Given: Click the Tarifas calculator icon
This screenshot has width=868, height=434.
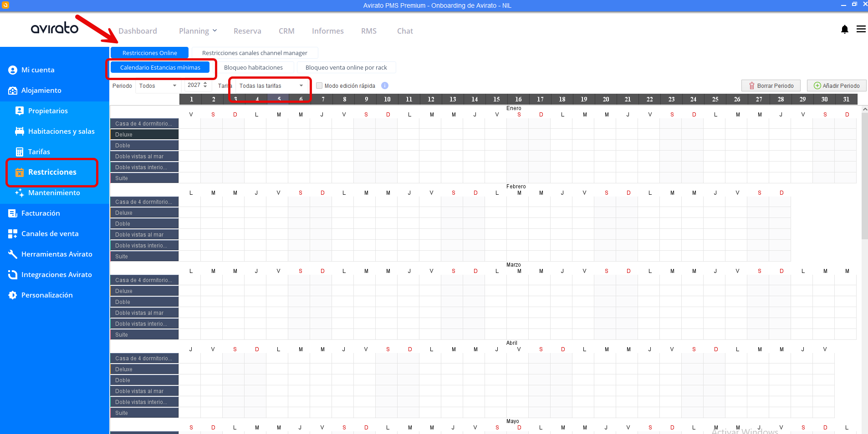Looking at the screenshot, I should click(20, 152).
